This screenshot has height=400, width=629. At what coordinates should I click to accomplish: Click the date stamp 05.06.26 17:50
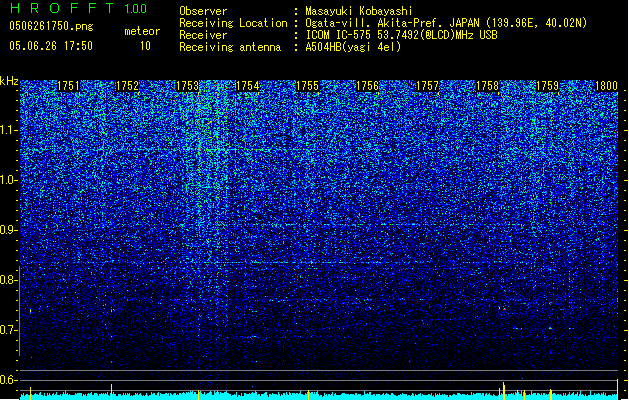click(x=51, y=46)
